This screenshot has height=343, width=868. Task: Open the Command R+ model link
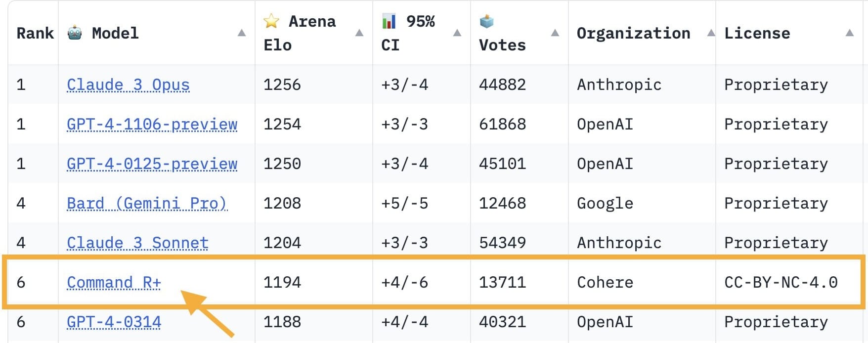pyautogui.click(x=114, y=282)
